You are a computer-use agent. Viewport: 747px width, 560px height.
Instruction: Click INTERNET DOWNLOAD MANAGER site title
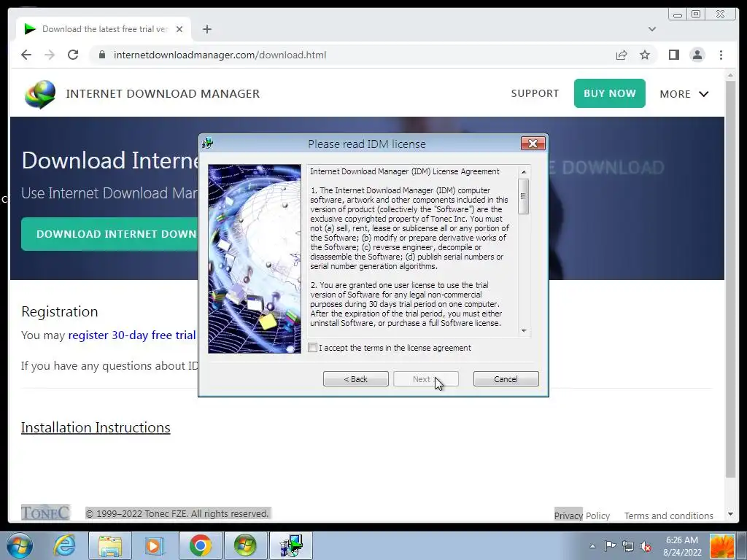point(163,94)
